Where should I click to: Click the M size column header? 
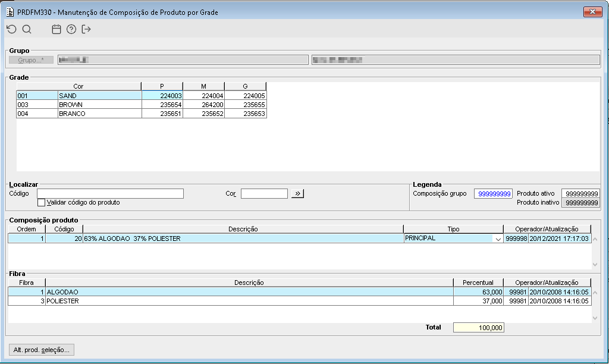[203, 86]
